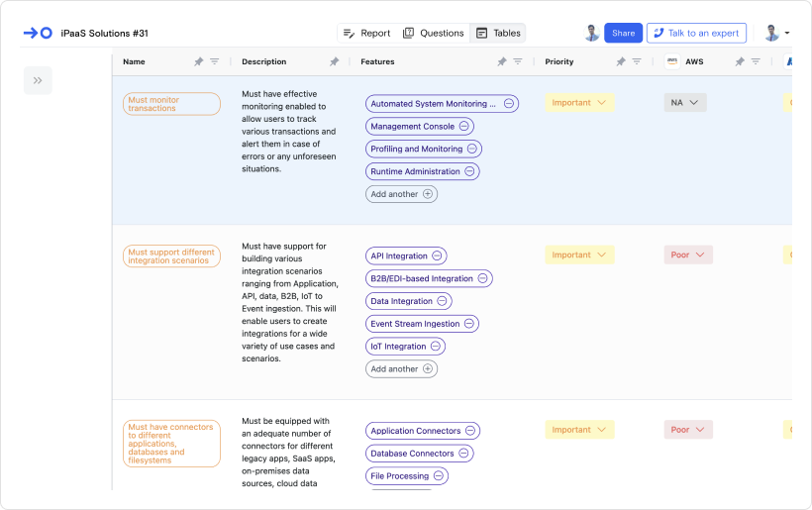The width and height of the screenshot is (812, 510).
Task: Open the user profile avatar menu
Action: pyautogui.click(x=776, y=33)
